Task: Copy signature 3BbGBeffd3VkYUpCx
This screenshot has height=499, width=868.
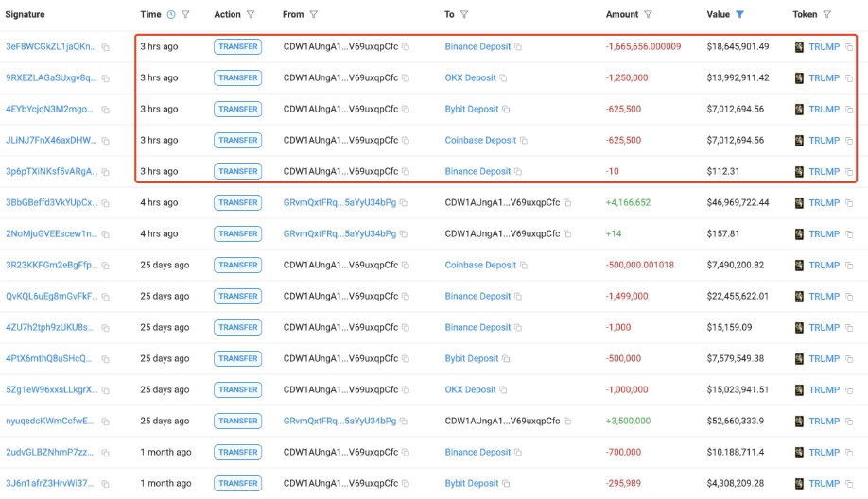Action: (x=105, y=203)
